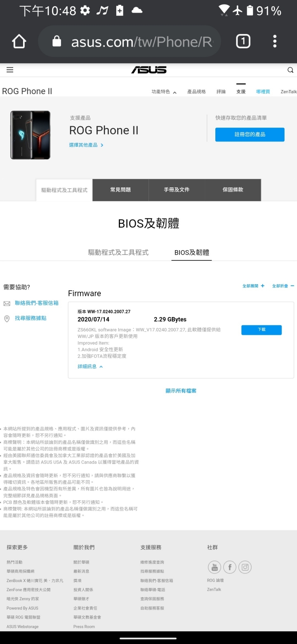Open 企業社會責任 footer link

85,608
